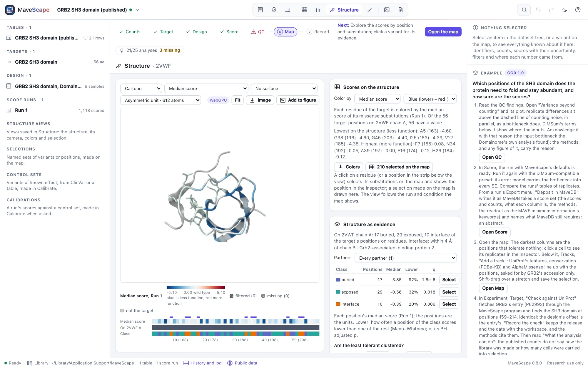Image resolution: width=588 pixels, height=368 pixels.
Task: Click the search magnifier icon
Action: pyautogui.click(x=524, y=10)
